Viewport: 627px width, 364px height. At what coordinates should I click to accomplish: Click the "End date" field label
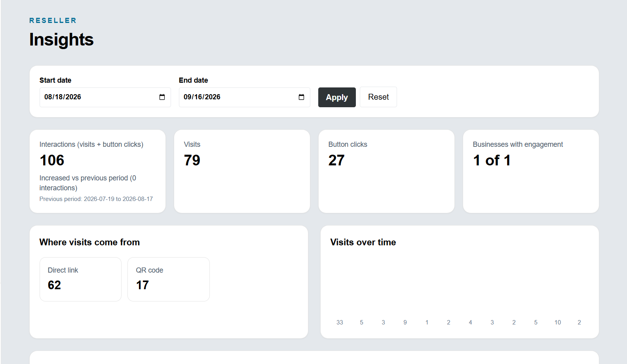coord(194,80)
